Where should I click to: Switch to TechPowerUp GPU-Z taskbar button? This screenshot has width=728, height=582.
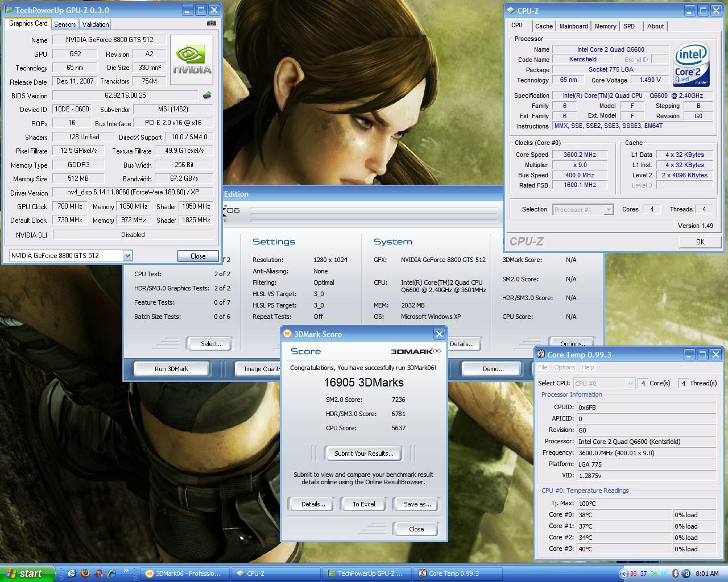pyautogui.click(x=366, y=573)
